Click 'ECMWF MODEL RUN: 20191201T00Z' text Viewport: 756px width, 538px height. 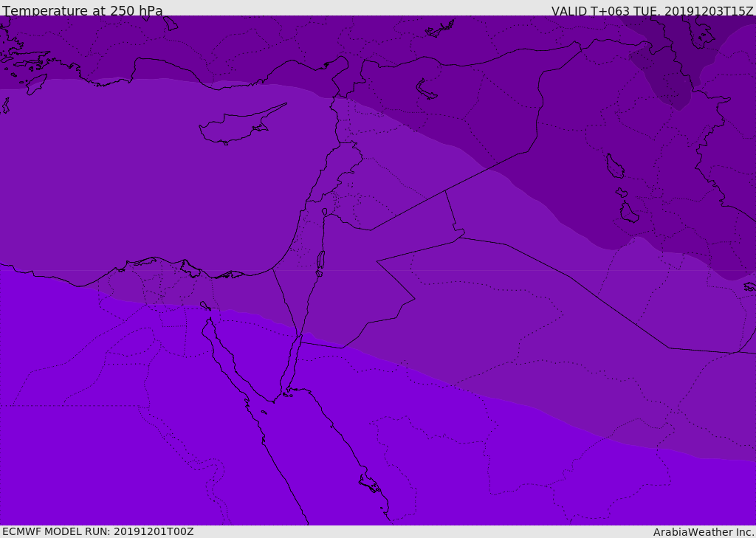98,531
